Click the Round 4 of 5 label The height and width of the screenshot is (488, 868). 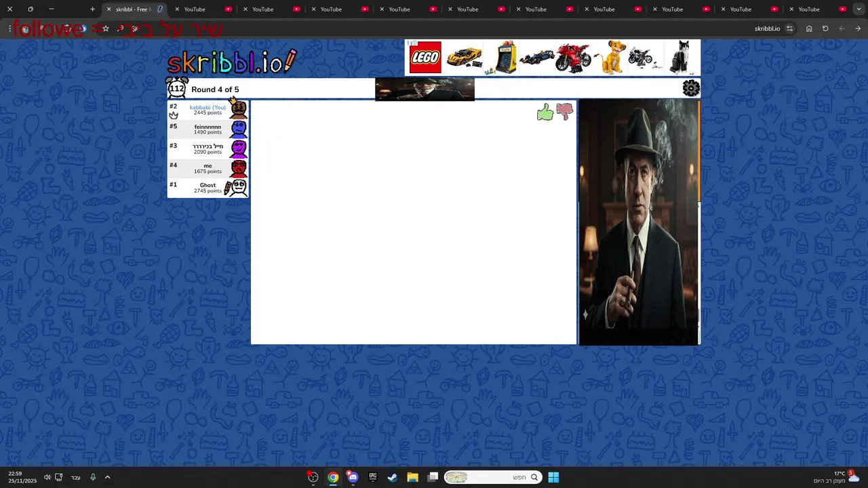[215, 89]
